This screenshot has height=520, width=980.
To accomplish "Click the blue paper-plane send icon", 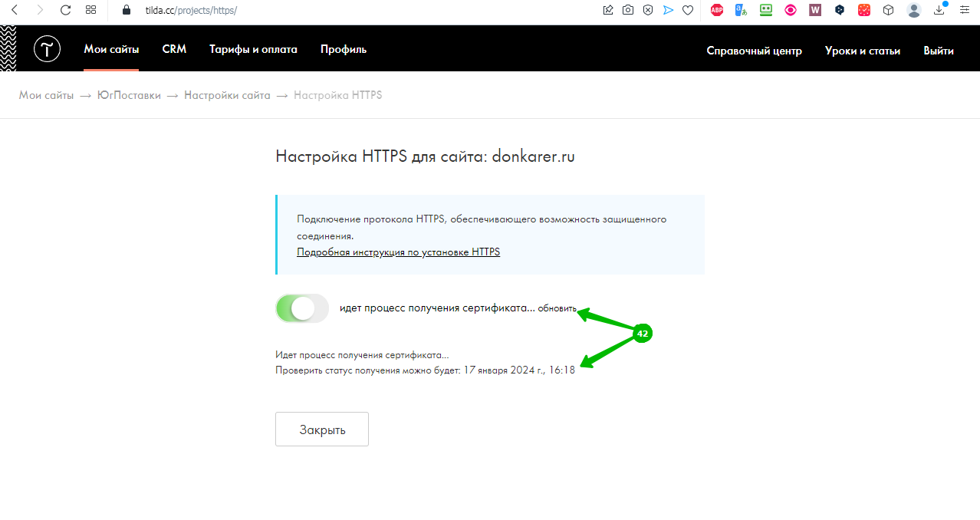I will 668,10.
